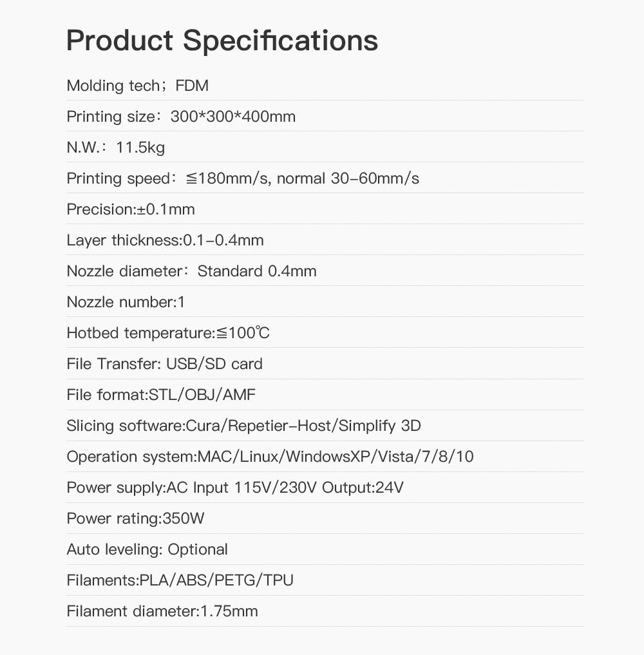
Task: Click the Output:24V text
Action: (363, 488)
